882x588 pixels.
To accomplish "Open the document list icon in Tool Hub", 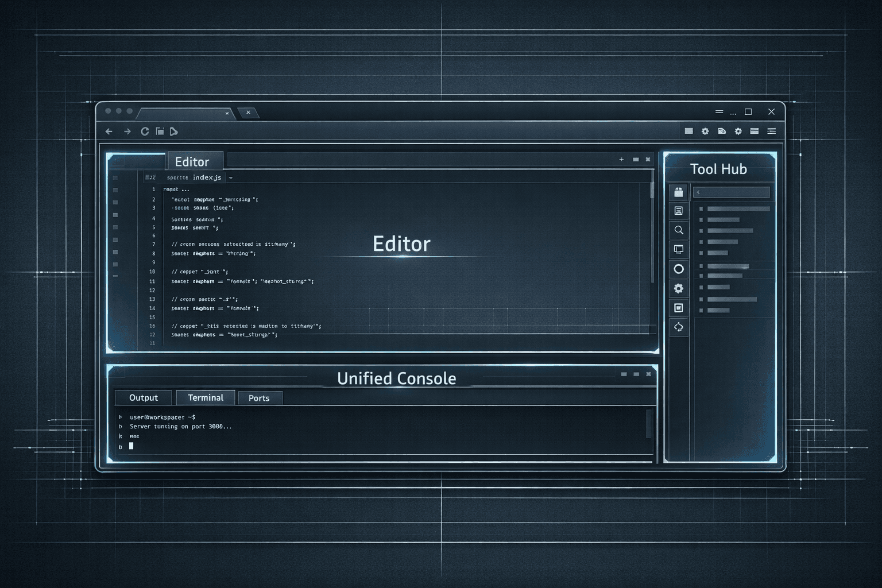I will (x=679, y=211).
